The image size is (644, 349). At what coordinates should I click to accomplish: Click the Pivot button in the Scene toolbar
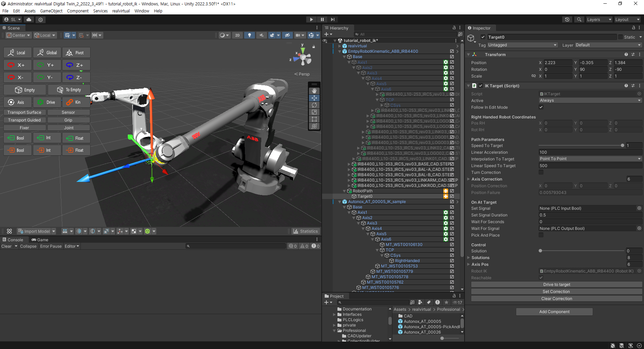pos(76,53)
